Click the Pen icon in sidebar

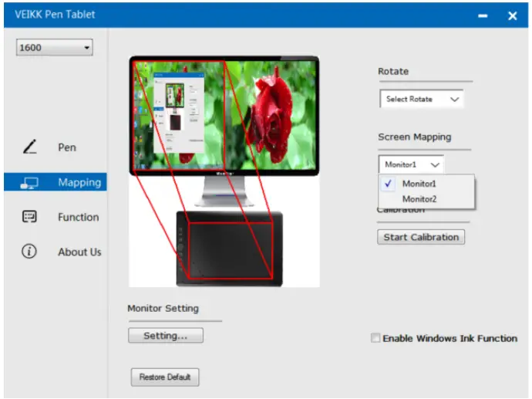pyautogui.click(x=30, y=147)
